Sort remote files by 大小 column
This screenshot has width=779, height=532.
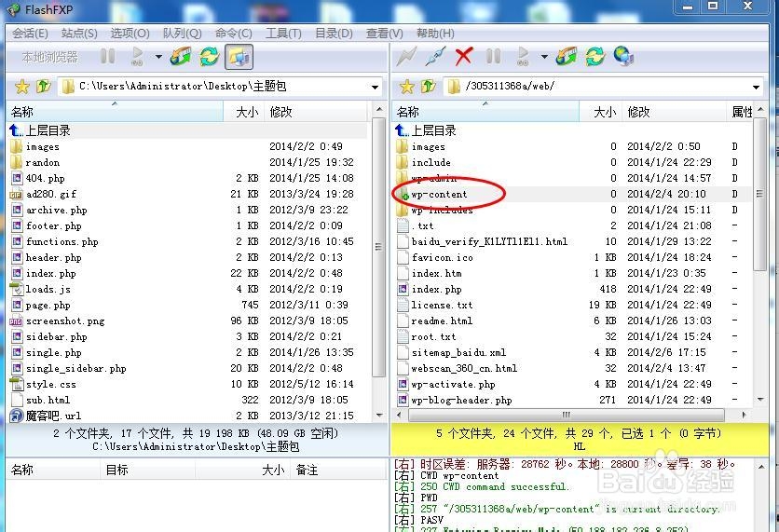coord(600,112)
